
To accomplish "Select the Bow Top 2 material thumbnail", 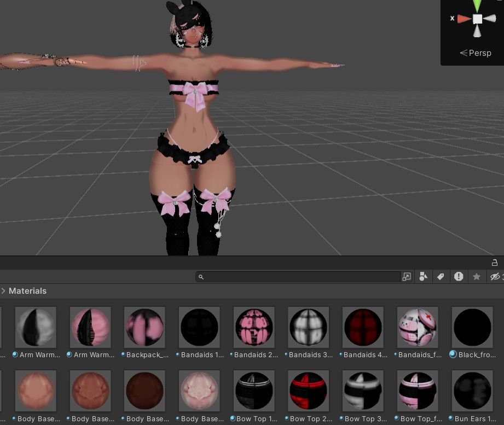I will 308,391.
